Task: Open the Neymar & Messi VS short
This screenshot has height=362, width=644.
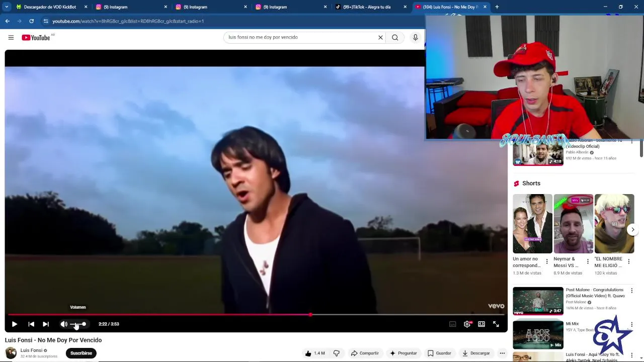Action: click(573, 224)
